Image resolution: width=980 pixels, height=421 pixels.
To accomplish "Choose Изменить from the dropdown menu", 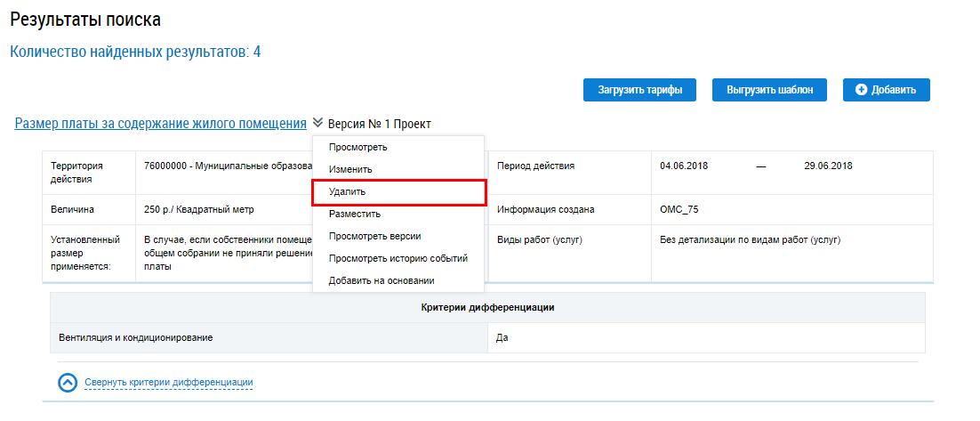I will pyautogui.click(x=350, y=169).
